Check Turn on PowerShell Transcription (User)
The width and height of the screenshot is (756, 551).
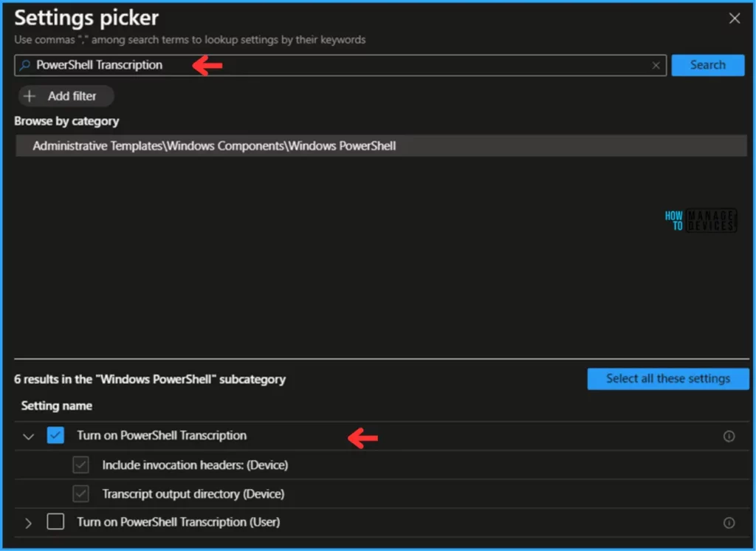(55, 521)
